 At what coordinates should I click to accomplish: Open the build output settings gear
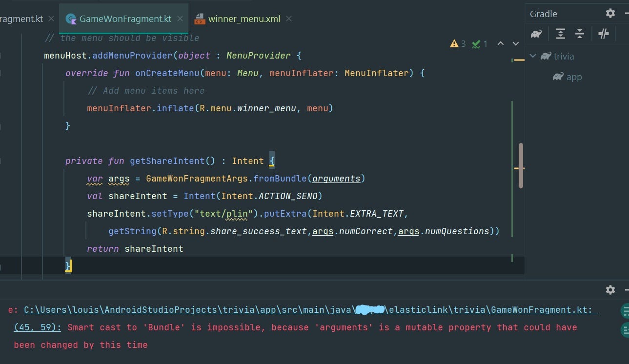(x=610, y=290)
